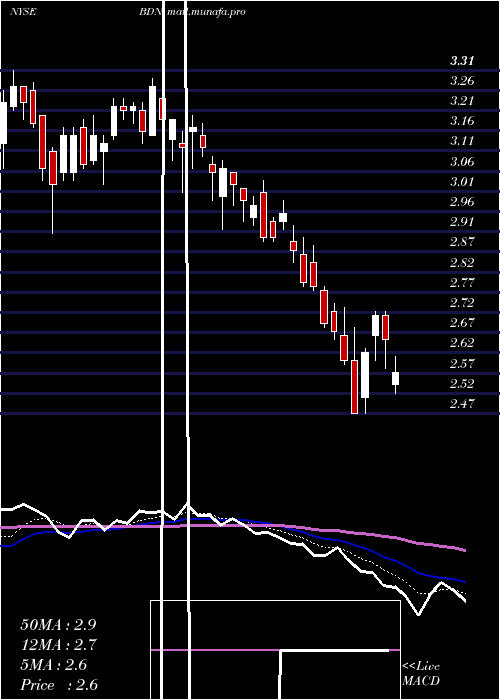
Task: Click the BDN ticker symbol text
Action: coord(150,12)
